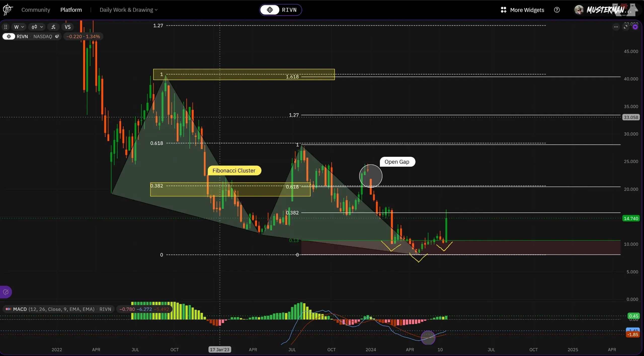Click the RIVN ticker search button in header
This screenshot has width=644, height=356.
click(x=280, y=10)
